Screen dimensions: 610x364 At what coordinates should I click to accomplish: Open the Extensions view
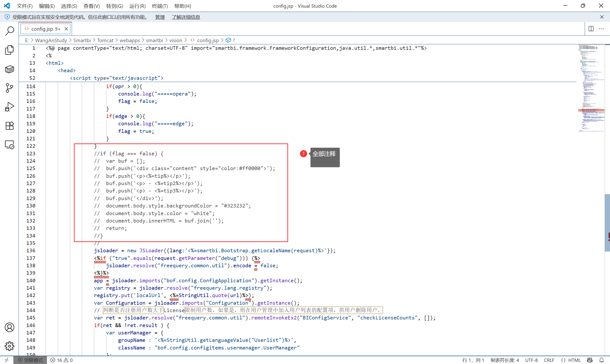coord(9,126)
